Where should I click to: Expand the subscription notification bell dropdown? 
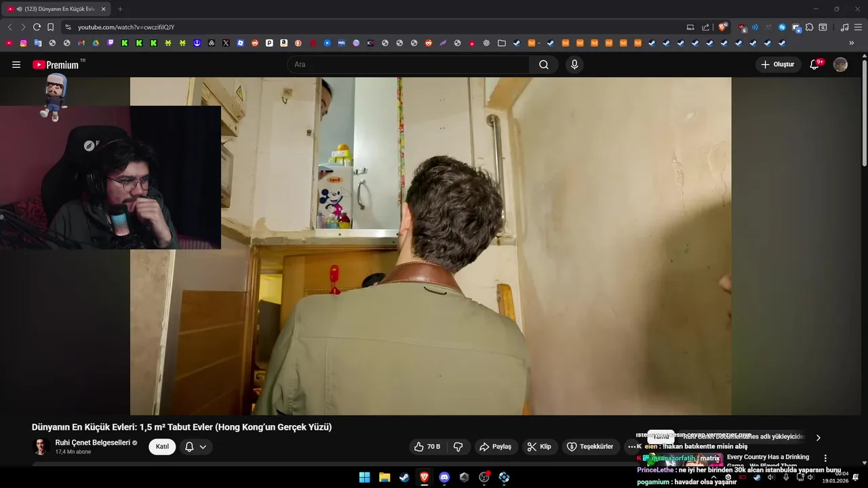pos(196,447)
